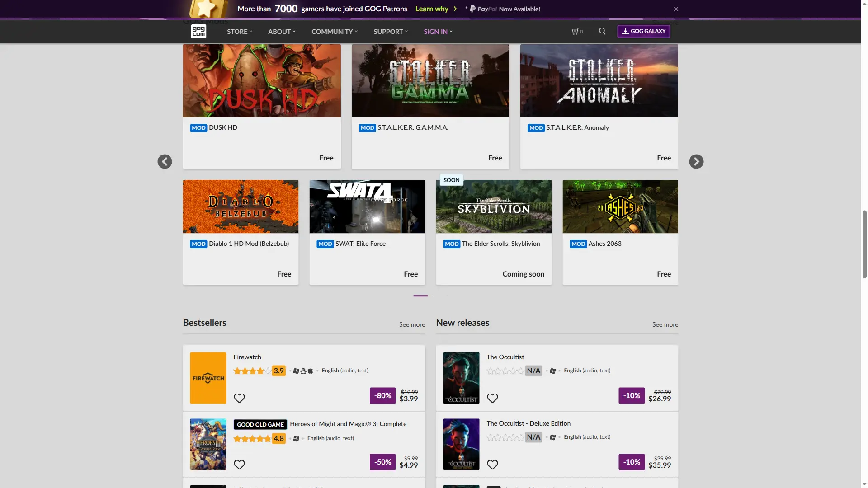Click See more next to Bestsellers
This screenshot has width=868, height=488.
pyautogui.click(x=411, y=324)
